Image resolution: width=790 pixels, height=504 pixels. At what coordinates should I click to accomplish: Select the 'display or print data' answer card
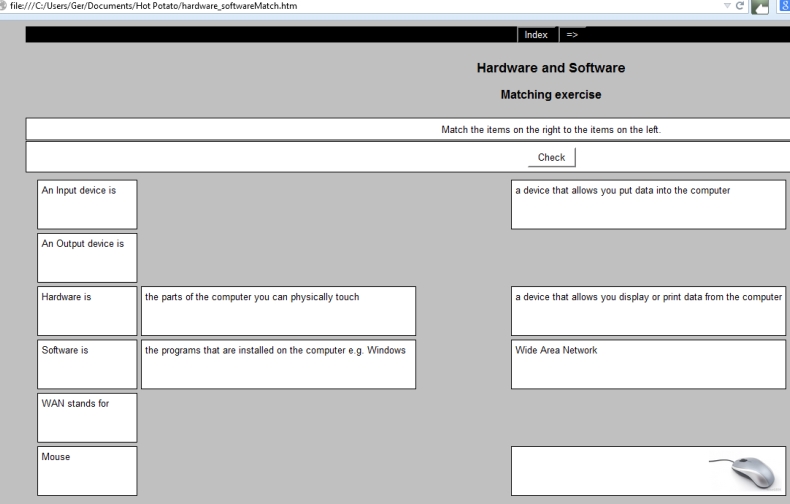click(x=648, y=310)
